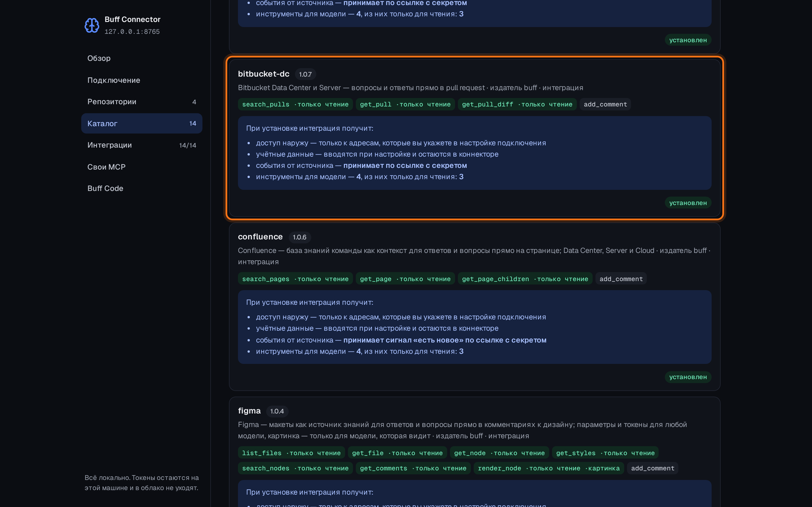Open the Интеграции section
812x507 pixels.
142,145
